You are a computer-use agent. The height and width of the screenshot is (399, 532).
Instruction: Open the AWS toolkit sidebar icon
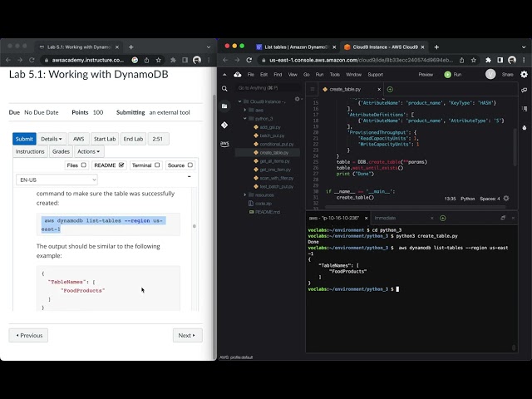coord(224,144)
